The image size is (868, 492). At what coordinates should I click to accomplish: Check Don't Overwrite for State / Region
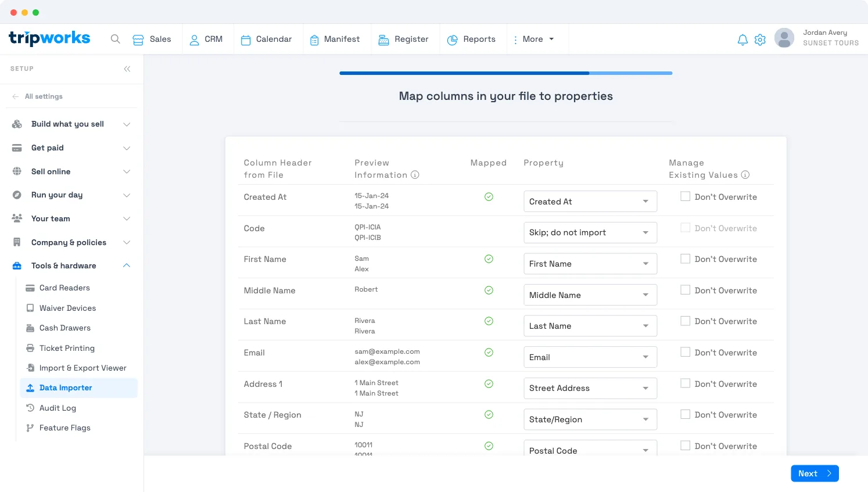[686, 414]
